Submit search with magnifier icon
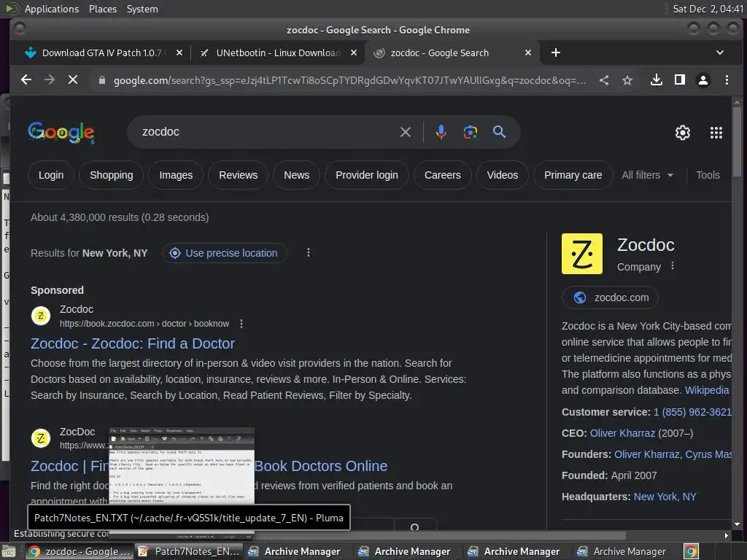 pos(499,132)
